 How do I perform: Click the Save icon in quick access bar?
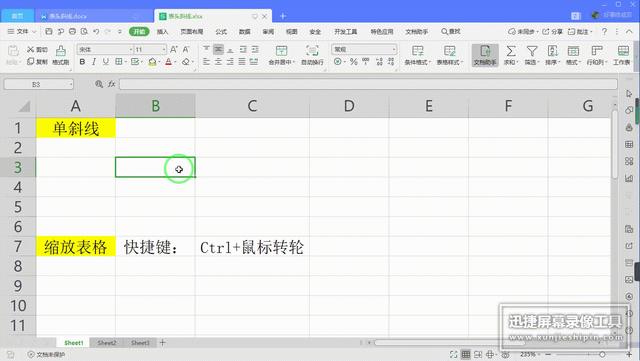click(x=49, y=31)
